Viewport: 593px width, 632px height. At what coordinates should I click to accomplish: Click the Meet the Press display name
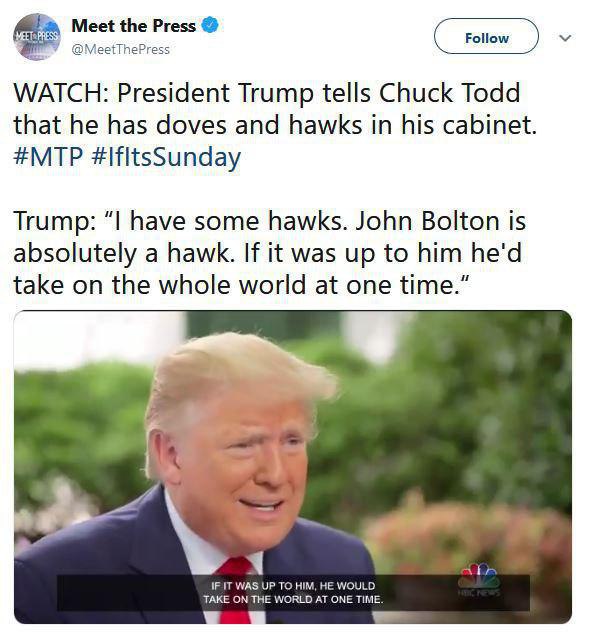coord(133,26)
